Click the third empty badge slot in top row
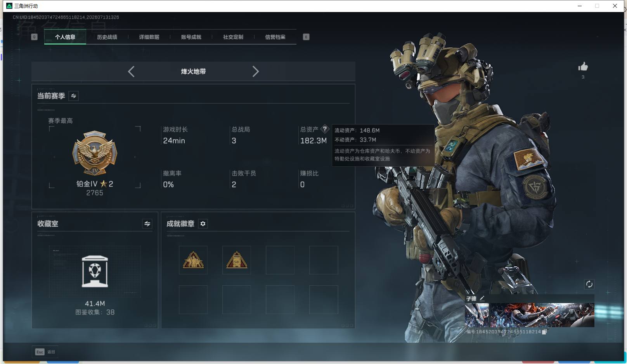Viewport: 627px width, 364px height. tap(280, 260)
